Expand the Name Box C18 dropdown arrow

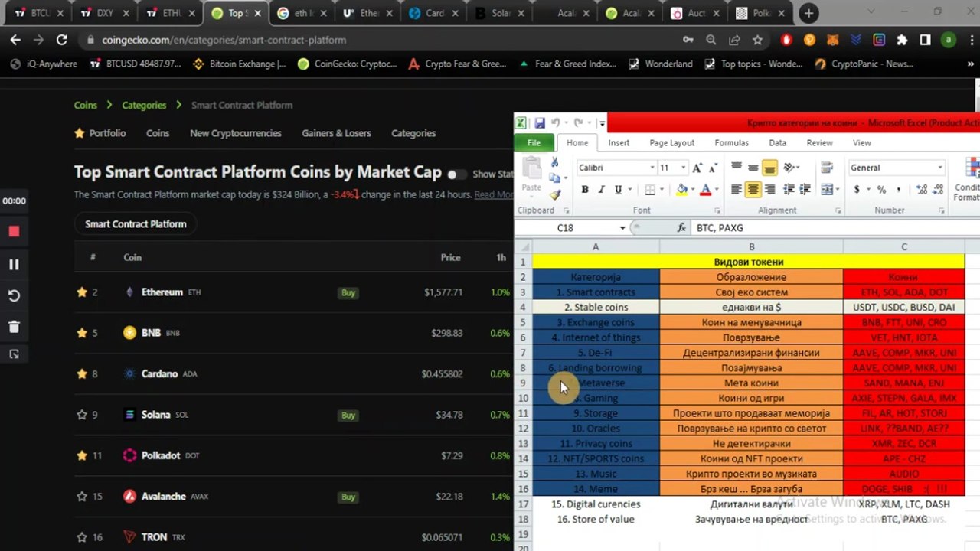click(622, 227)
